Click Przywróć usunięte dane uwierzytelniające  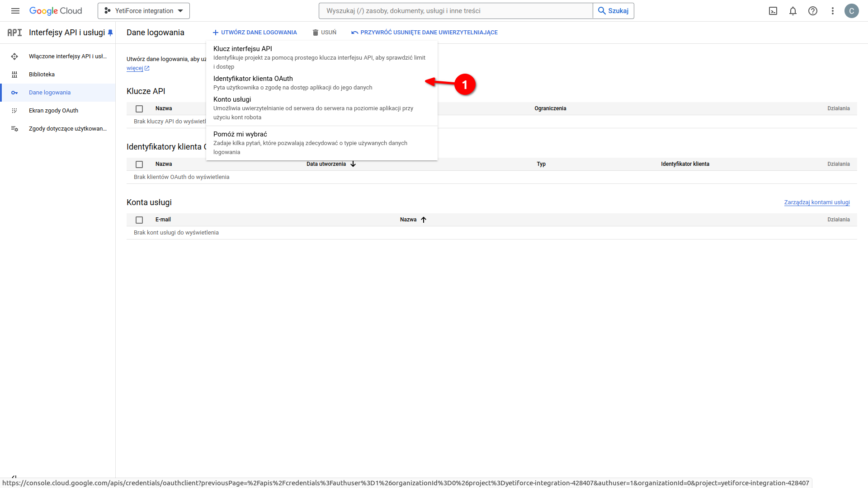click(425, 33)
